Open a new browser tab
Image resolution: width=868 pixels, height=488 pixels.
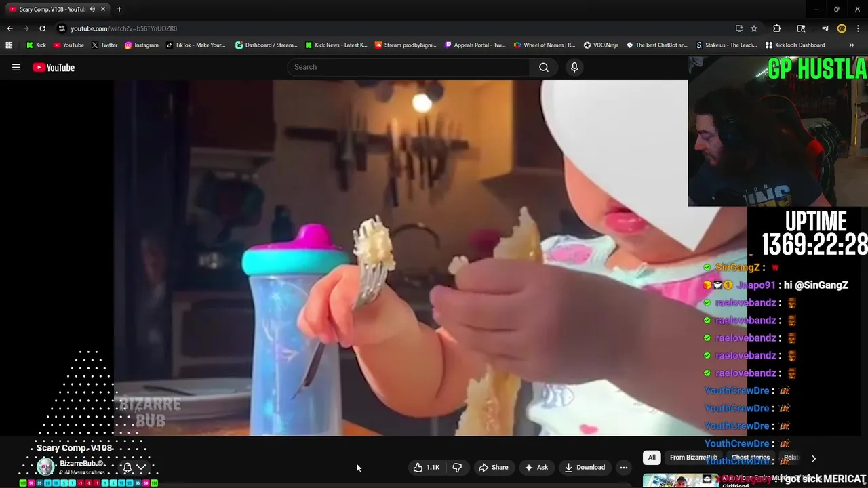click(x=119, y=9)
